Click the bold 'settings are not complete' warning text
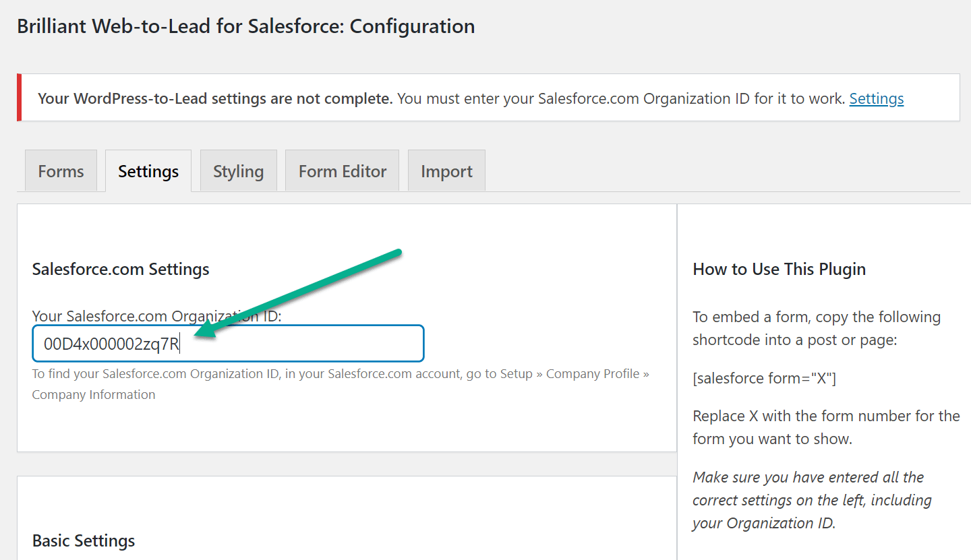Screen dimensions: 971x560 click(x=215, y=98)
